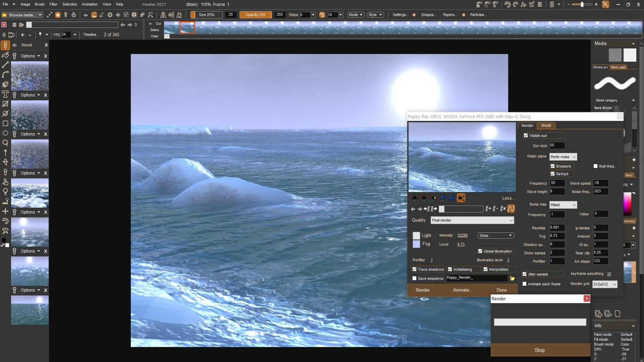
Task: Expand the Render grid 512x512 dropdown
Action: pyautogui.click(x=604, y=284)
